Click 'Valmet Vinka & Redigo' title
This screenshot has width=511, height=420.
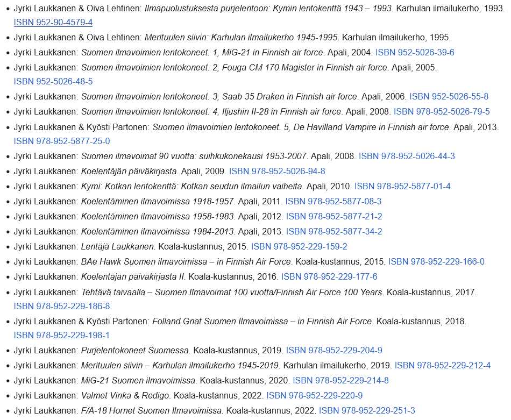click(125, 395)
